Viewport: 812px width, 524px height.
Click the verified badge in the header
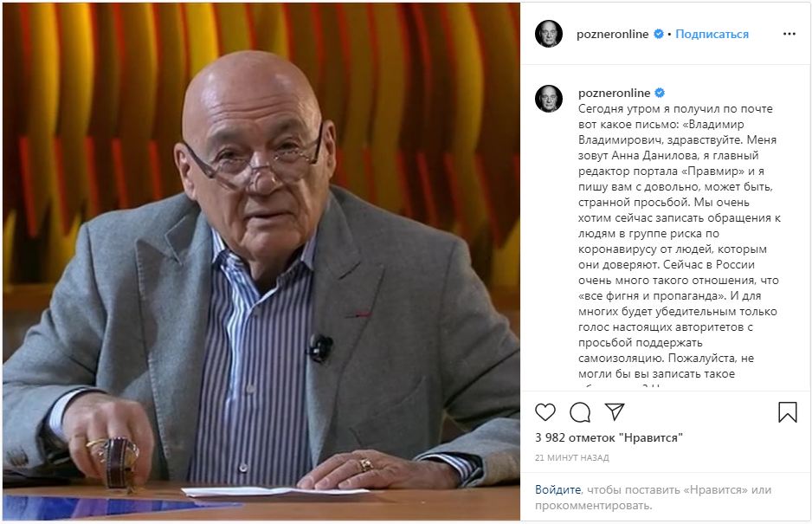(659, 34)
